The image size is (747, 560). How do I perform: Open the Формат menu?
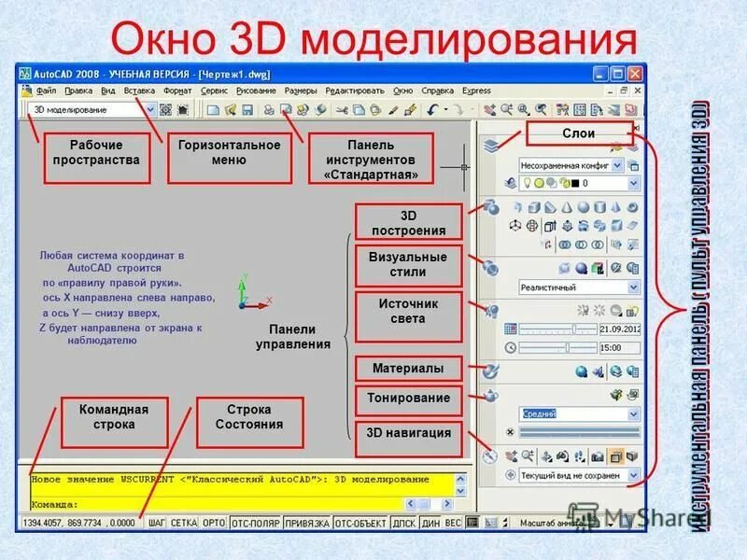tap(177, 91)
